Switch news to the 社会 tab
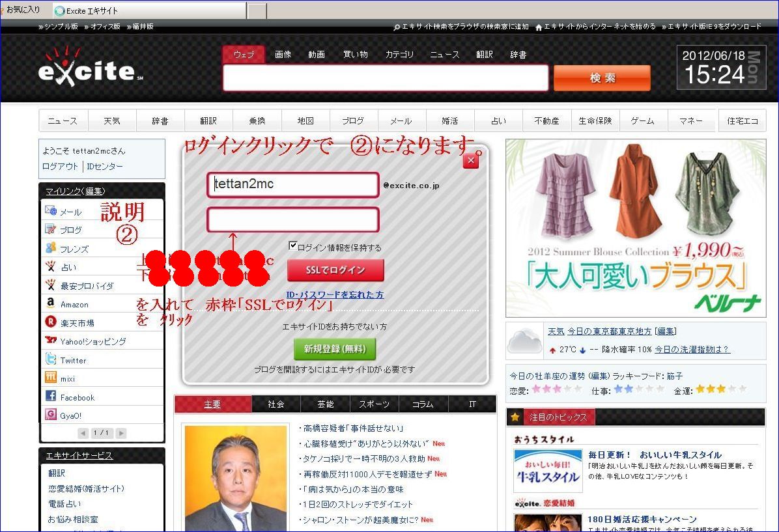The width and height of the screenshot is (779, 532). tap(276, 404)
